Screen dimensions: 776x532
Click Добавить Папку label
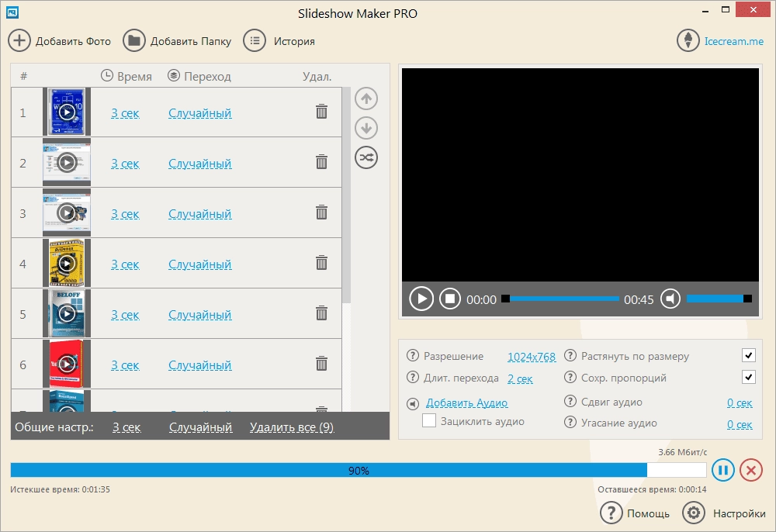(x=191, y=42)
